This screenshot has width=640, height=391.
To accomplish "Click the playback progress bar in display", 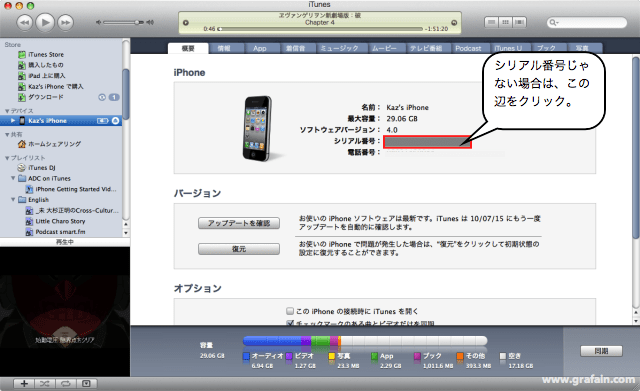I will [320, 29].
